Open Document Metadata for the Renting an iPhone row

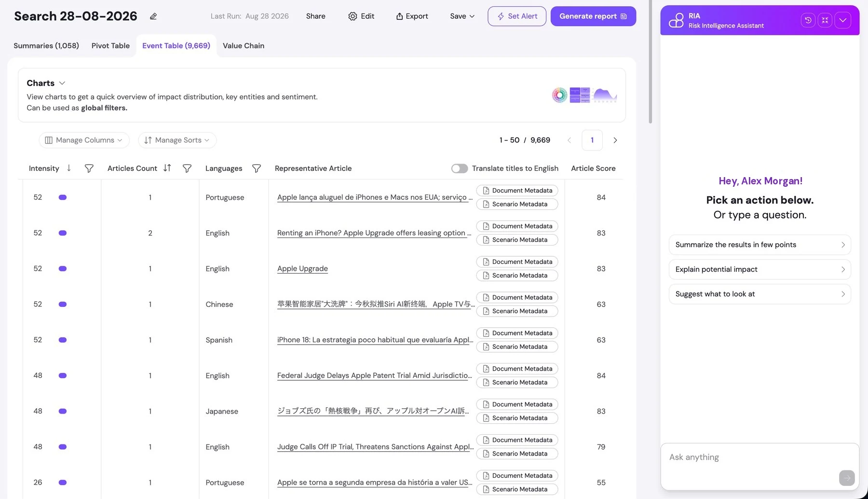click(517, 226)
